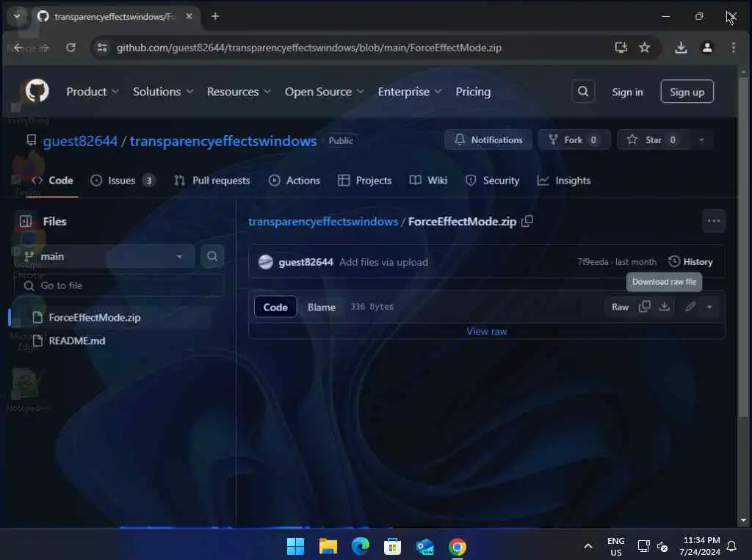This screenshot has width=752, height=560.
Task: Open the Wiki tab
Action: tap(428, 181)
